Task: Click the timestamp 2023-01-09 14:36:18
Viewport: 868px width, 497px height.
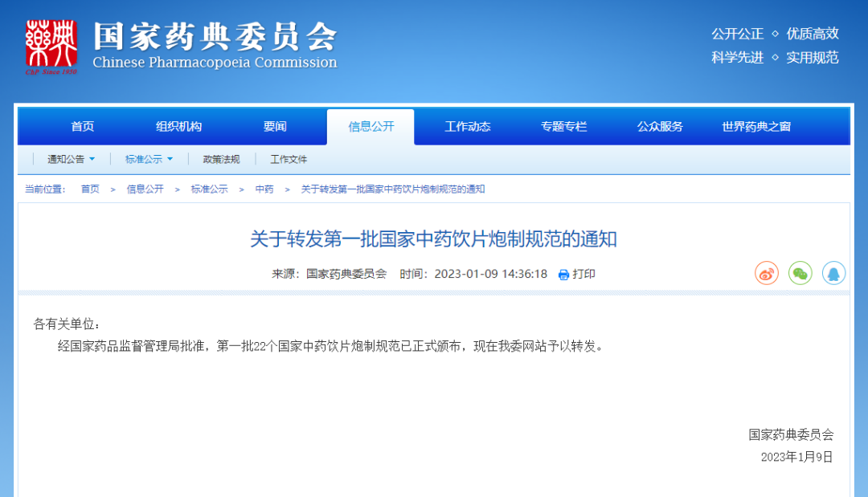Action: 490,275
